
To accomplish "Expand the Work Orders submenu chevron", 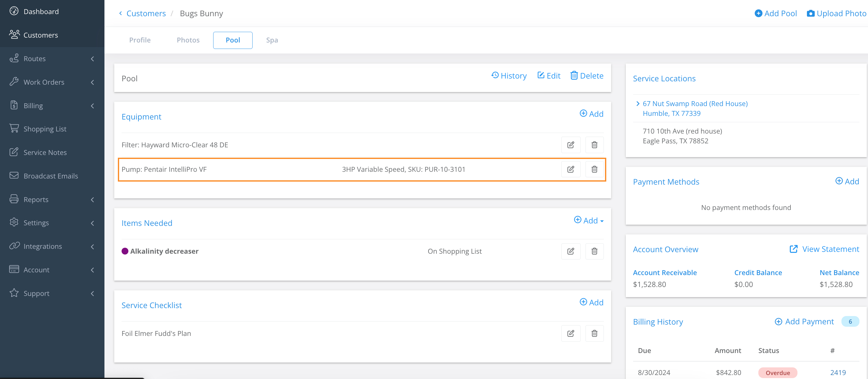I will pyautogui.click(x=92, y=82).
